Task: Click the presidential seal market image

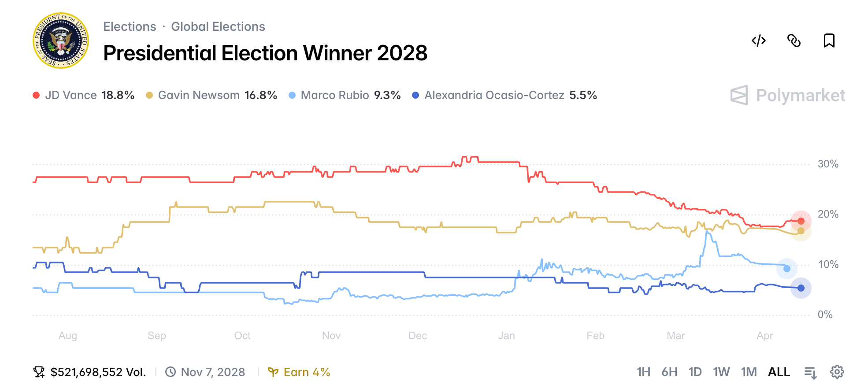Action: tap(60, 41)
